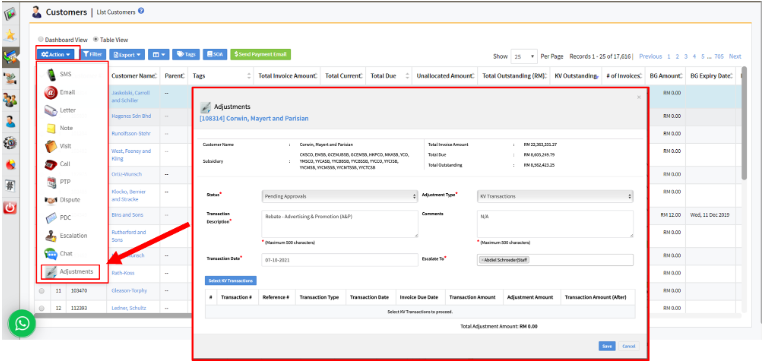Screen dimensions: 762x364
Task: Click the SOA toolbar button
Action: [215, 54]
